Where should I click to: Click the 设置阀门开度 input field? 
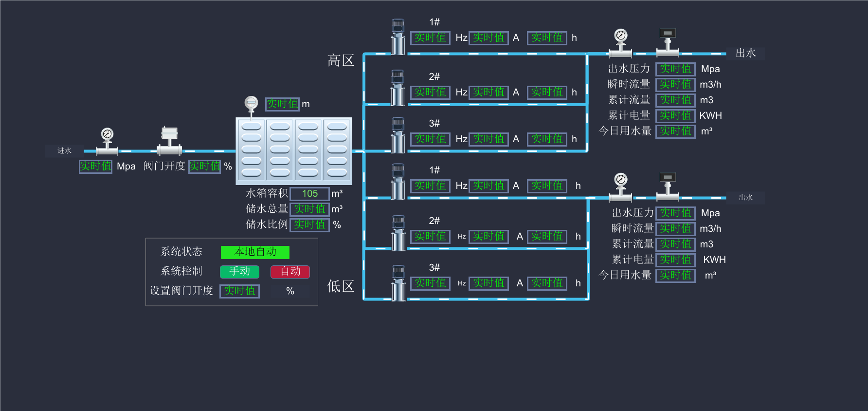pyautogui.click(x=239, y=291)
